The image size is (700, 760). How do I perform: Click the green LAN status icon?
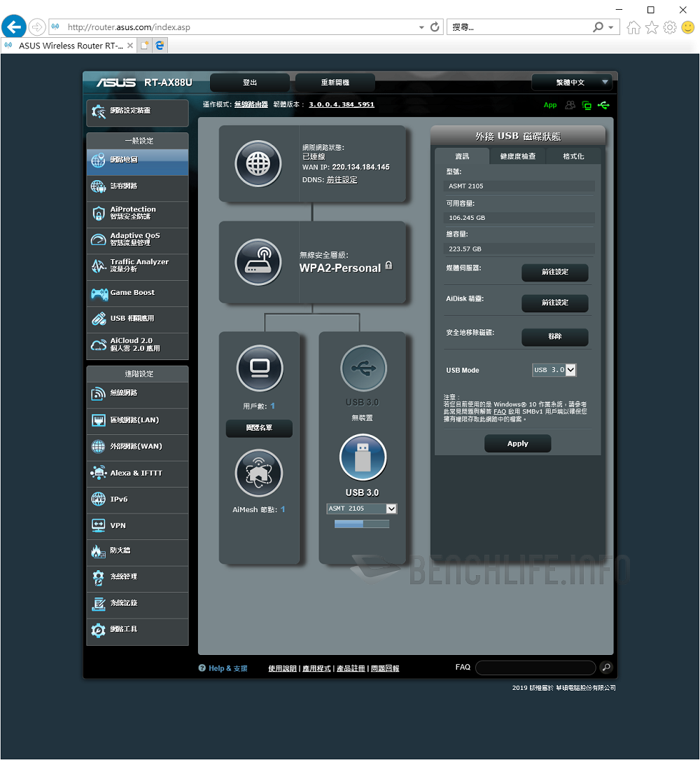pyautogui.click(x=587, y=105)
